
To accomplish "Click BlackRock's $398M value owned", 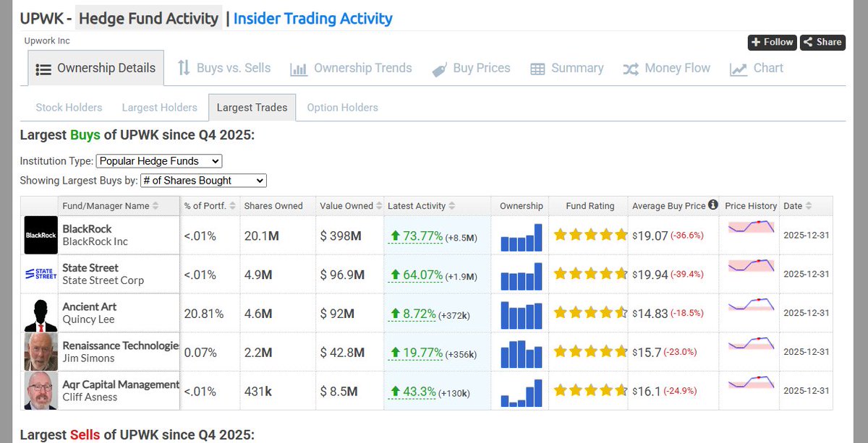I will coord(343,236).
